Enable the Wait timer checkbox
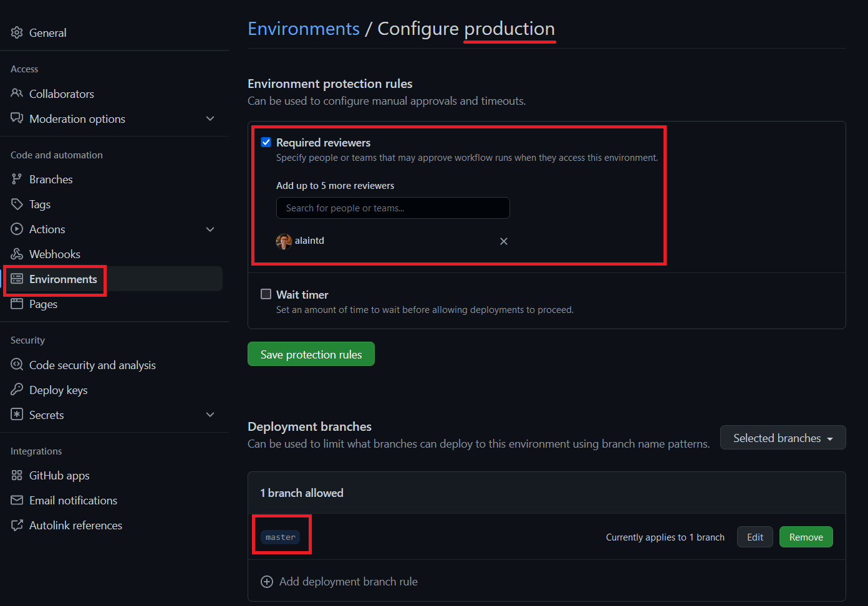This screenshot has height=606, width=868. tap(266, 294)
